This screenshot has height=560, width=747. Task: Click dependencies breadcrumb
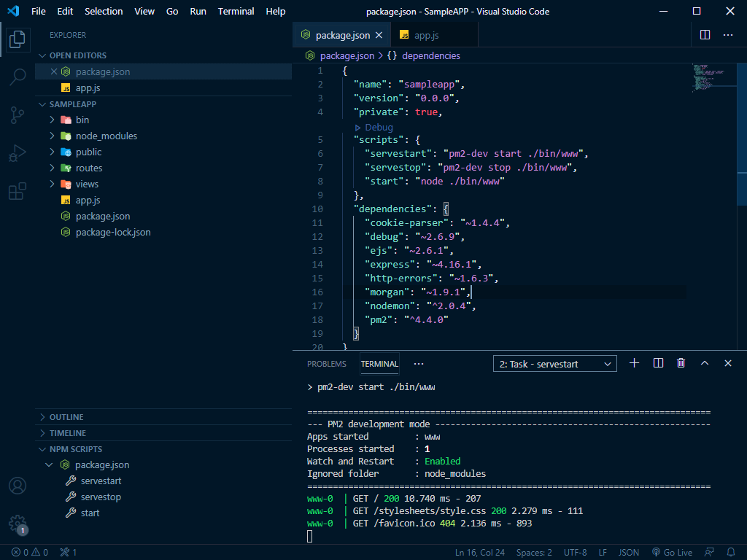[430, 55]
